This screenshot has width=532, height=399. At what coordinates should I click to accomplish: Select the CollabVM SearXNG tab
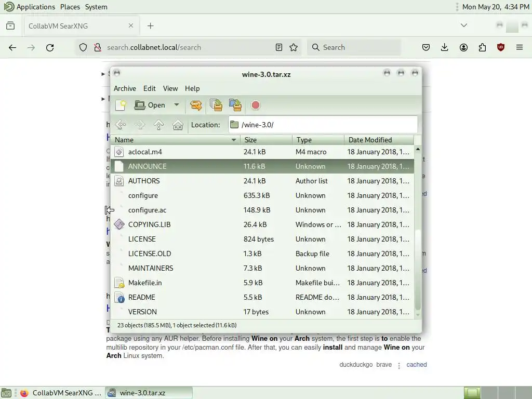click(x=81, y=26)
